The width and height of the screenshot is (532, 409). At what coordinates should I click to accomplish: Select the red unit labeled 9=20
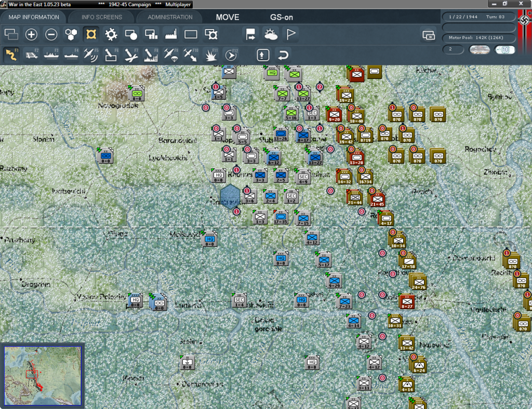[x=334, y=114]
